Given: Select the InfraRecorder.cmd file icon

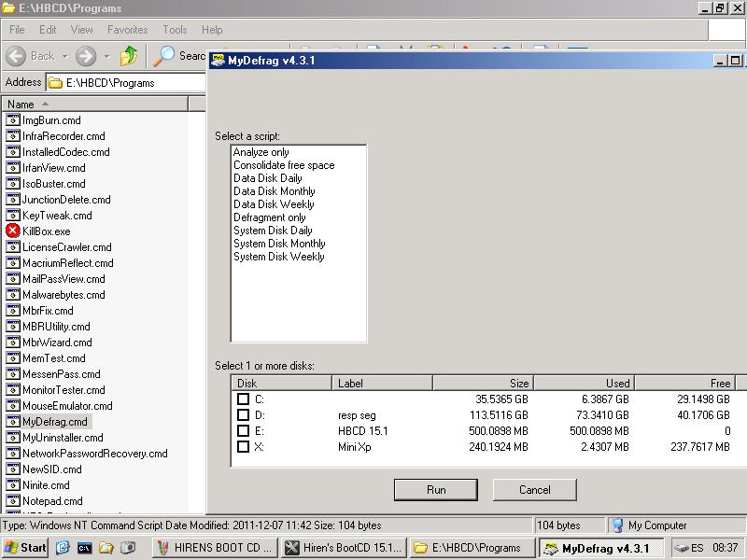Looking at the screenshot, I should (13, 135).
